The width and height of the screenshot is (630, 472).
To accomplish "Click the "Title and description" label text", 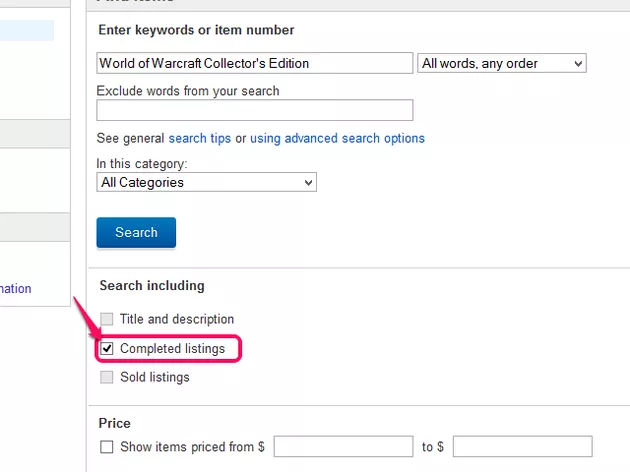I will [177, 319].
